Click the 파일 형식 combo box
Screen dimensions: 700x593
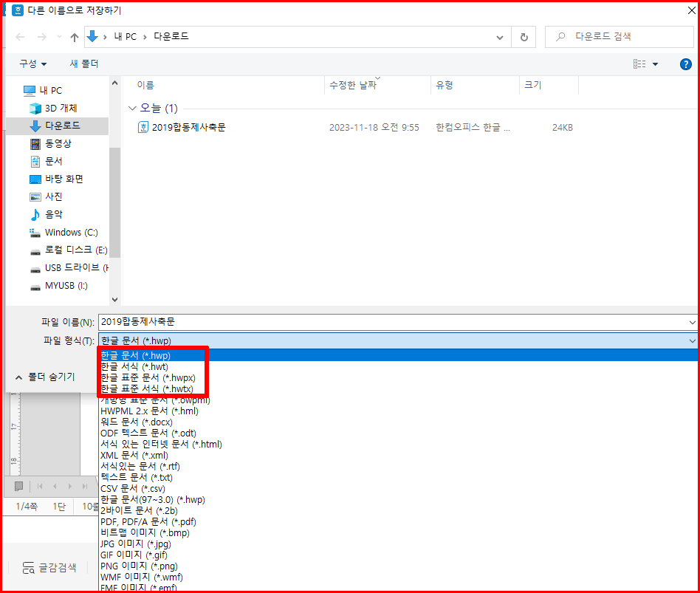(397, 341)
